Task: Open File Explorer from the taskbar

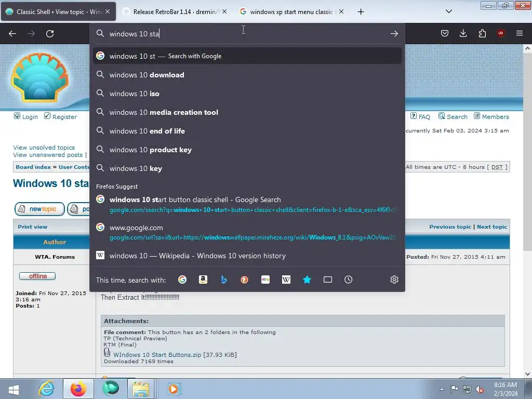Action: [x=141, y=389]
